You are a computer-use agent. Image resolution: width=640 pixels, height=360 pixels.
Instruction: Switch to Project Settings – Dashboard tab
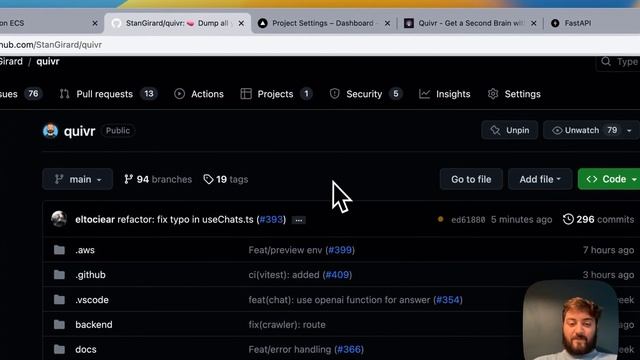pyautogui.click(x=322, y=23)
